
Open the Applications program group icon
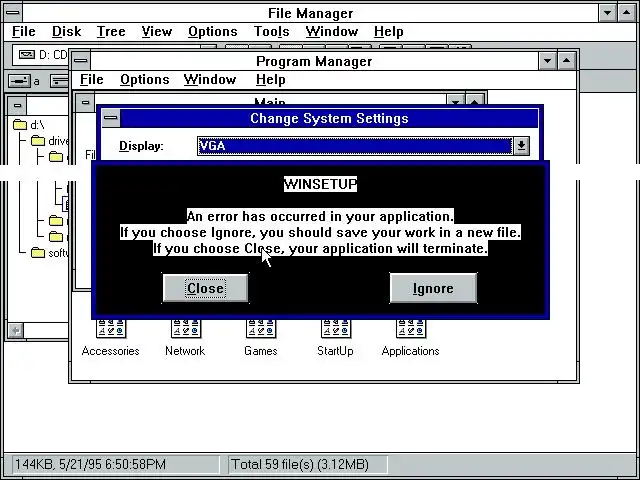411,338
